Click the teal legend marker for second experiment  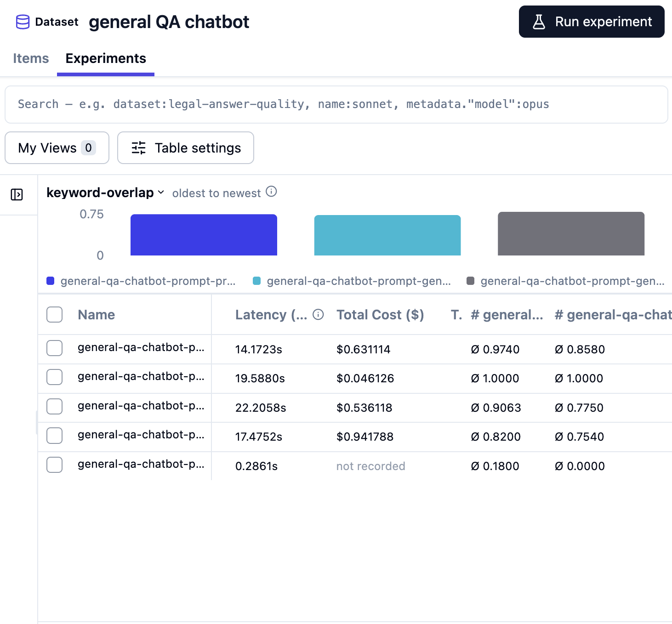257,281
